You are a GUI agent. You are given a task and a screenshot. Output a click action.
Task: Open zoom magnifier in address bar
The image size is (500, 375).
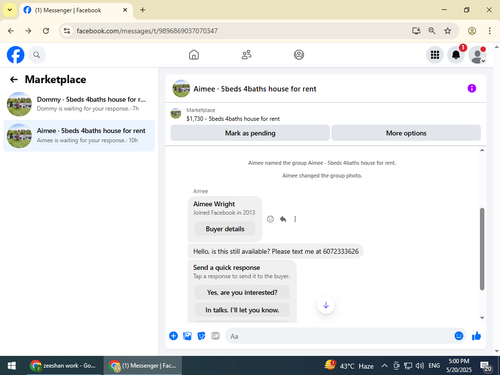click(x=432, y=31)
